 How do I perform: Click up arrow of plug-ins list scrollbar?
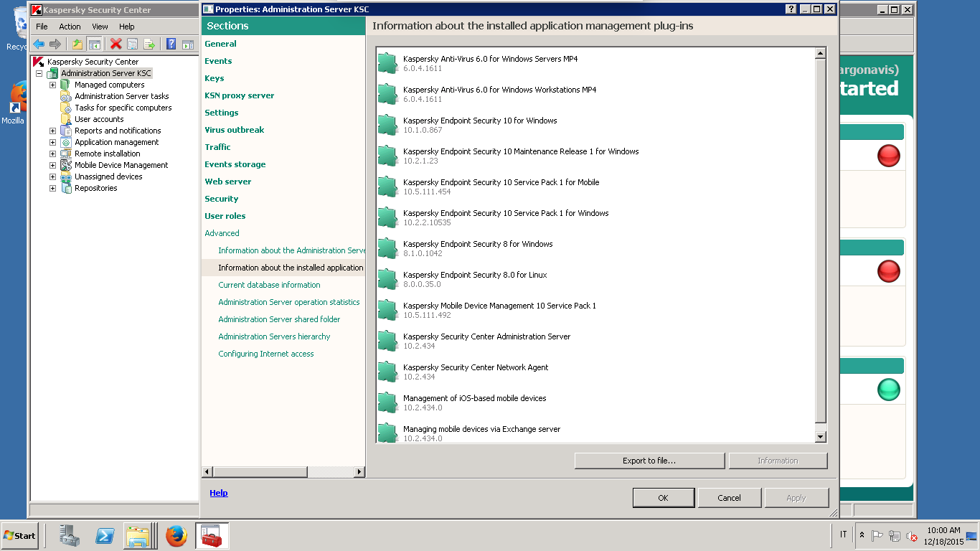coord(821,53)
